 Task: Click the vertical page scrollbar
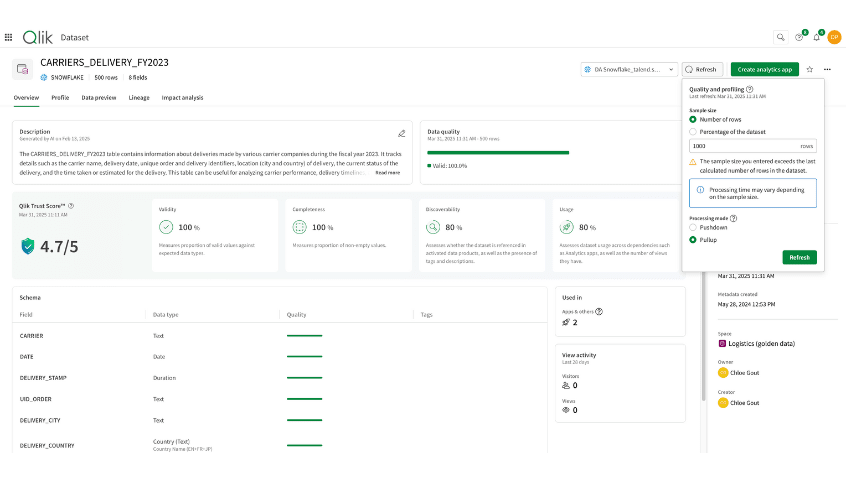702,336
